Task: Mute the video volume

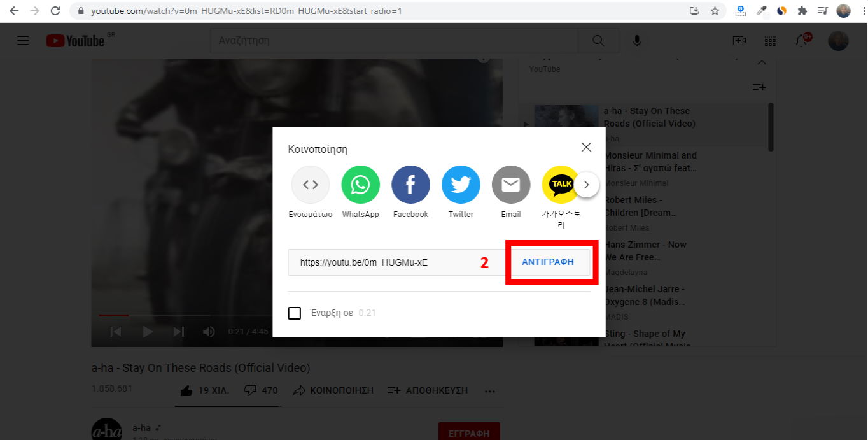Action: click(209, 332)
